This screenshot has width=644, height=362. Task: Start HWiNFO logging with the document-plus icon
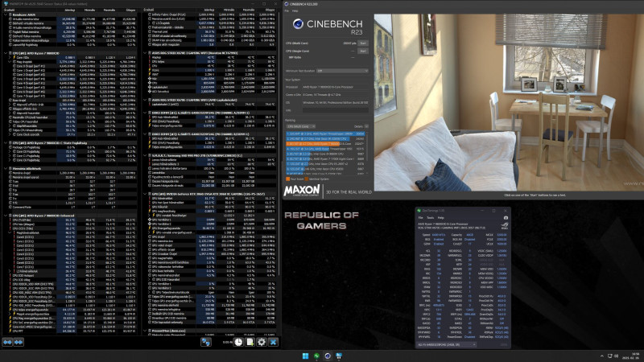coord(250,342)
